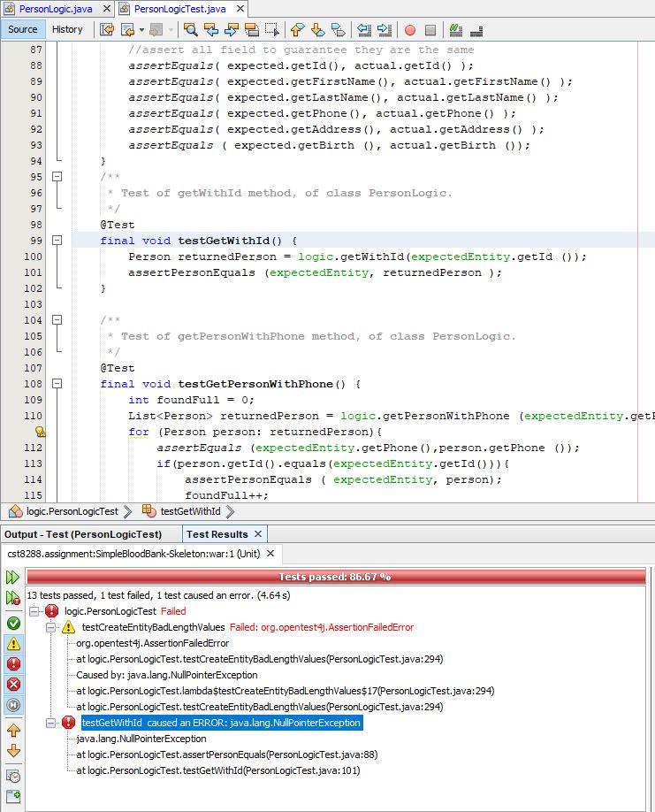Click 'Caused by: java.lang.NullPointerException' line
The width and height of the screenshot is (655, 812).
coord(167,675)
